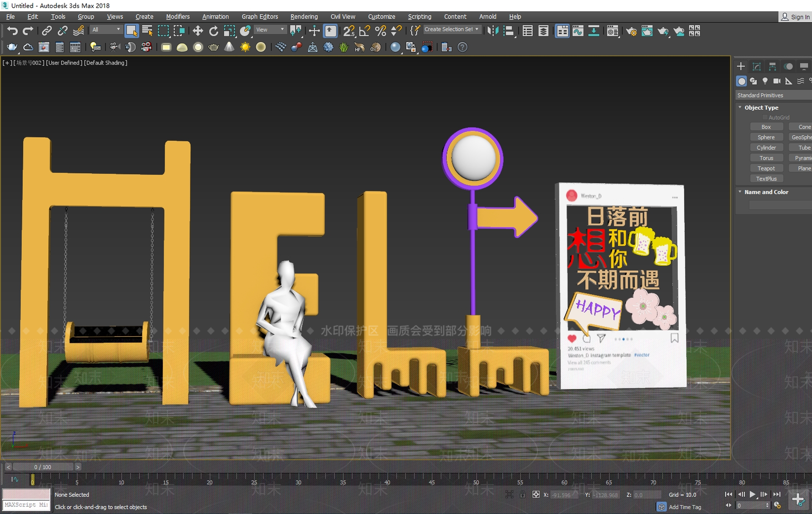The height and width of the screenshot is (514, 812).
Task: Click the Align tool icon
Action: tap(509, 31)
